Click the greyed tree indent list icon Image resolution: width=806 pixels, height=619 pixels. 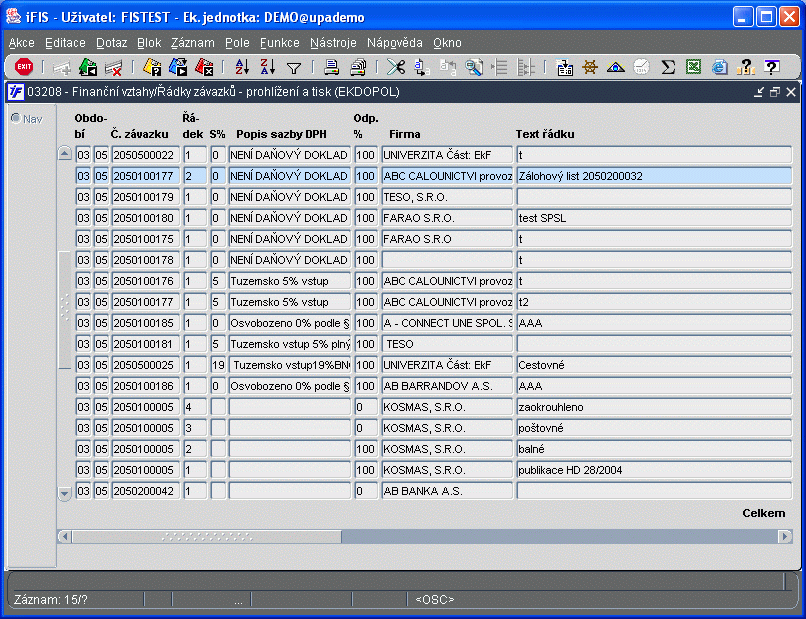pyautogui.click(x=499, y=67)
